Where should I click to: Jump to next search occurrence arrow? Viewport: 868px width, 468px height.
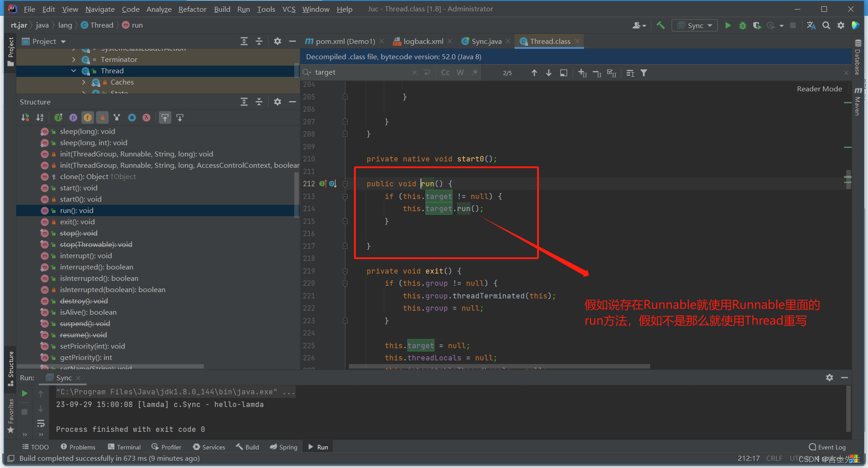(549, 72)
